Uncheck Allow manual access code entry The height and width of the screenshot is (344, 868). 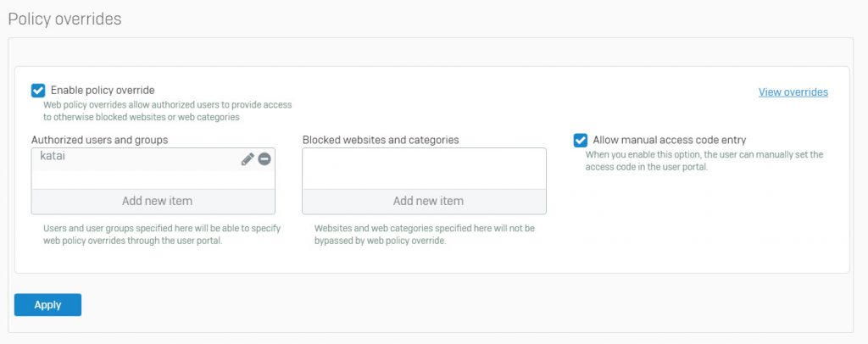tap(580, 141)
